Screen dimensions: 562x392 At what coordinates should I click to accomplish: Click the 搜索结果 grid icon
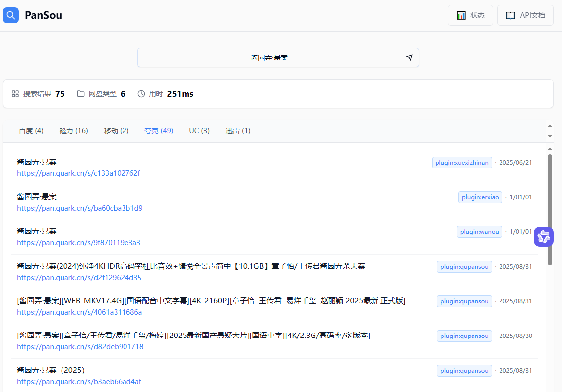15,94
